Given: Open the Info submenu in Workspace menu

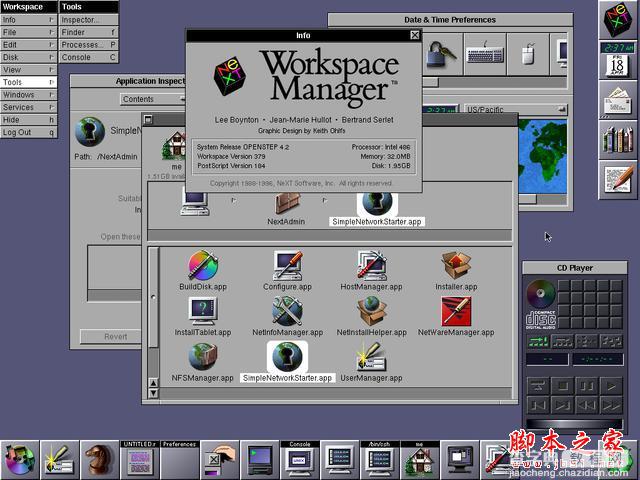Looking at the screenshot, I should 29,20.
